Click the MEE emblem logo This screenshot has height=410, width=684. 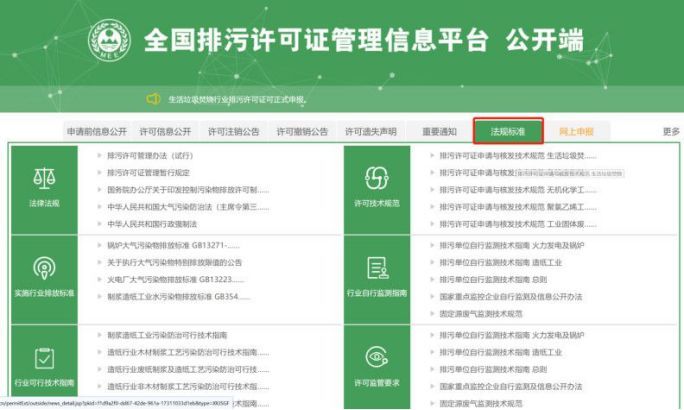coord(109,40)
